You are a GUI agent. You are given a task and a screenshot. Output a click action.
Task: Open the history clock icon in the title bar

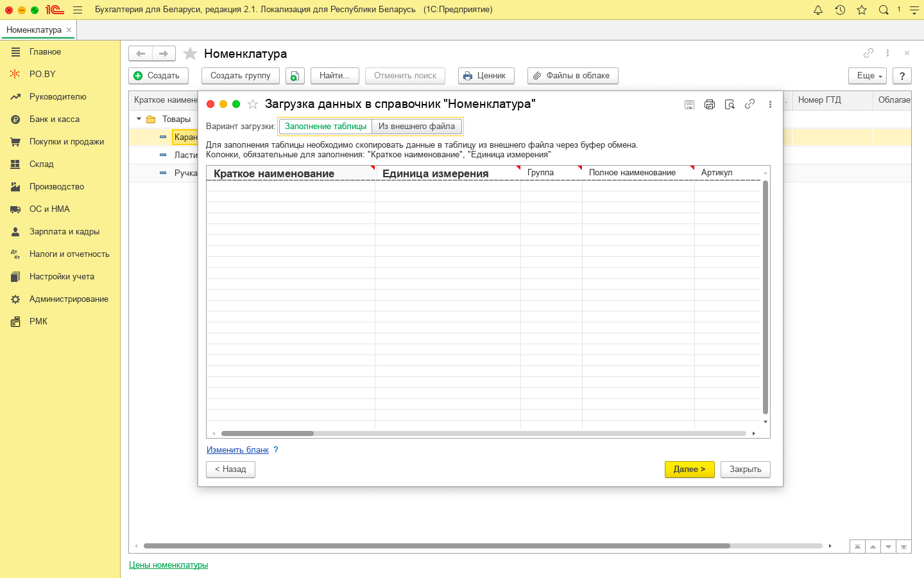click(840, 10)
